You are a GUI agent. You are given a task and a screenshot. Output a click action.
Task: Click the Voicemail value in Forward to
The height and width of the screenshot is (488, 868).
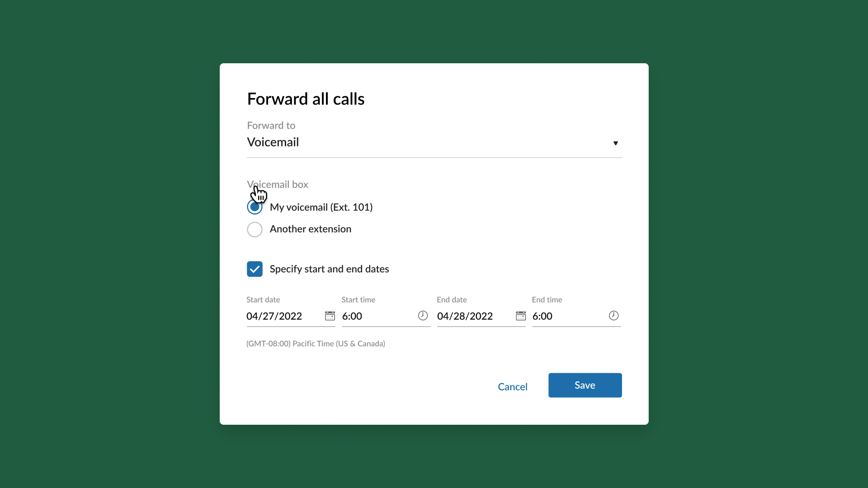coord(273,142)
